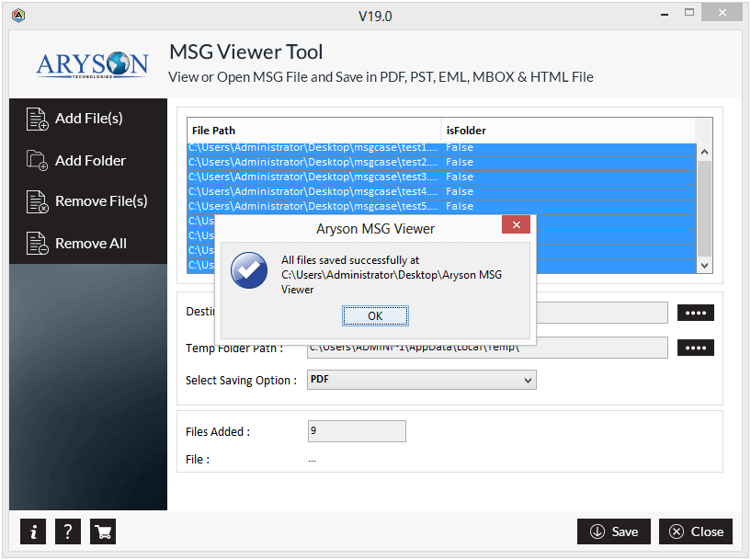The image size is (751, 560).
Task: Select Add File(s) in sidebar
Action: click(x=88, y=119)
